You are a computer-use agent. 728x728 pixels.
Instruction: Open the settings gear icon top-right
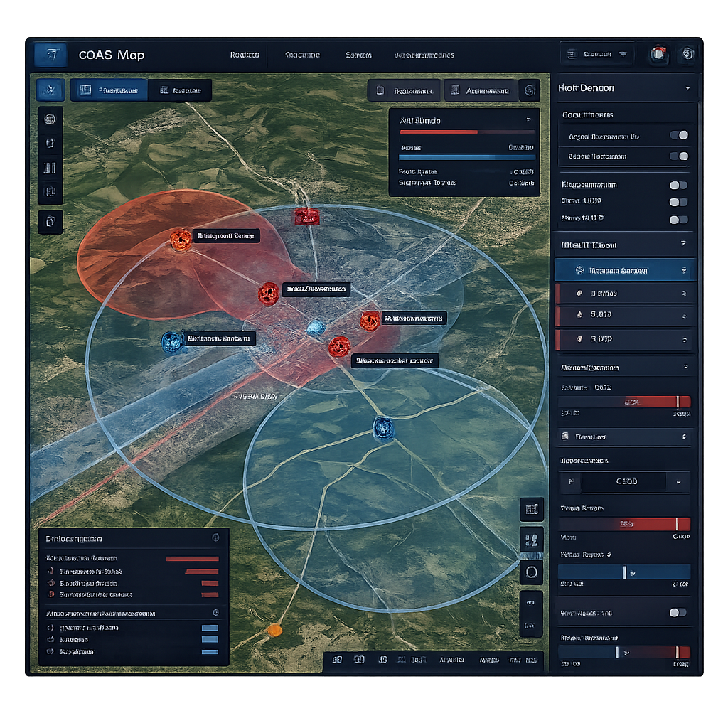pyautogui.click(x=687, y=53)
